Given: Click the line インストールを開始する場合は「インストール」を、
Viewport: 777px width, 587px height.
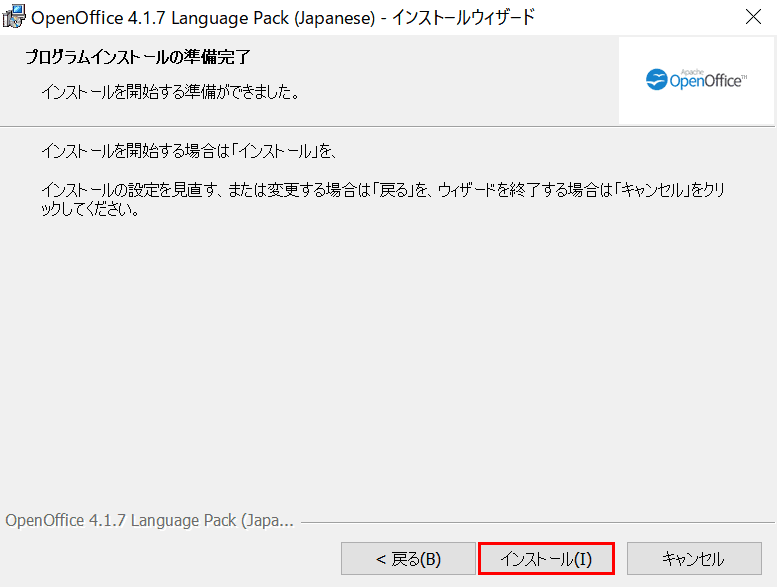Looking at the screenshot, I should click(189, 151).
